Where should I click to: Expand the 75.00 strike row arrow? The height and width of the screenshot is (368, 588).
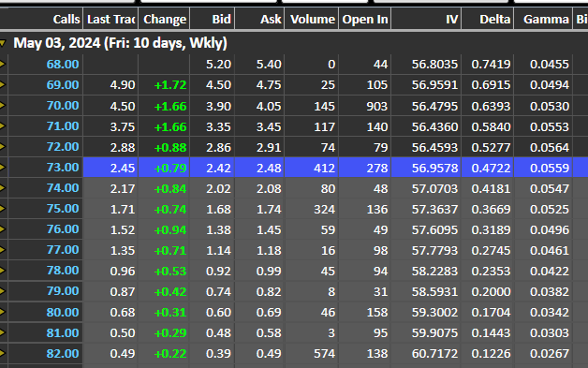pyautogui.click(x=2, y=209)
